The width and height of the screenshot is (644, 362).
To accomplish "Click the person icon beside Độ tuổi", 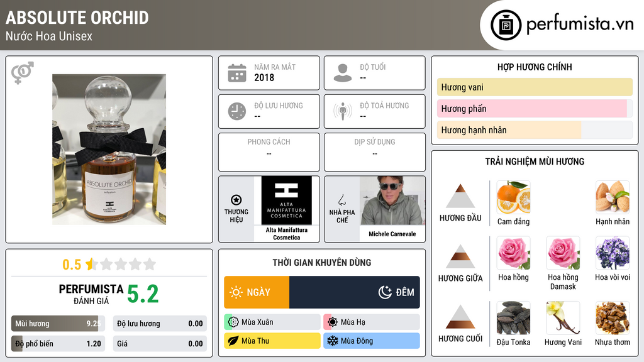I will [x=343, y=73].
